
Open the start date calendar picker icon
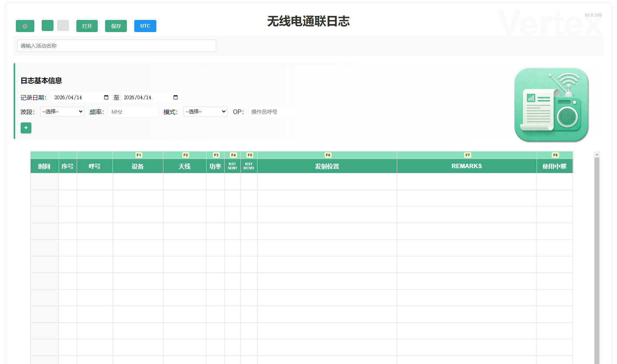coord(106,97)
